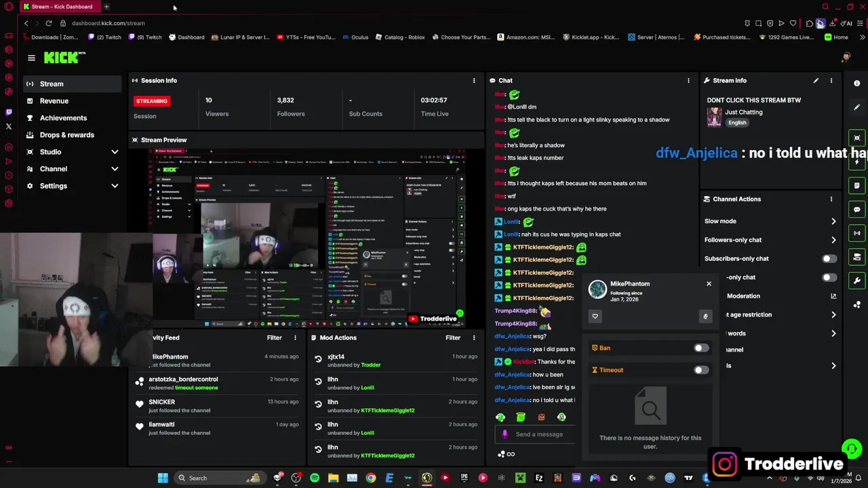
Task: Toggle the partially hidden -only chat switch
Action: pyautogui.click(x=829, y=277)
